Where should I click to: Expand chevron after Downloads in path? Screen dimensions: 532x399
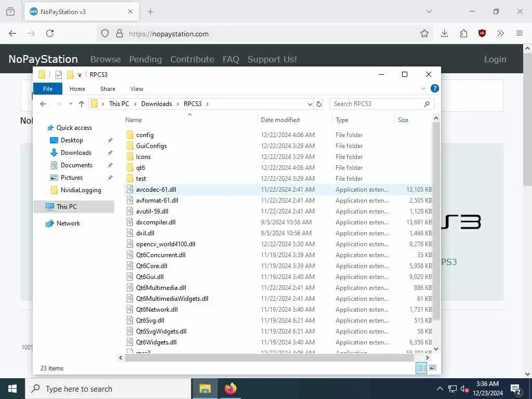click(x=178, y=104)
